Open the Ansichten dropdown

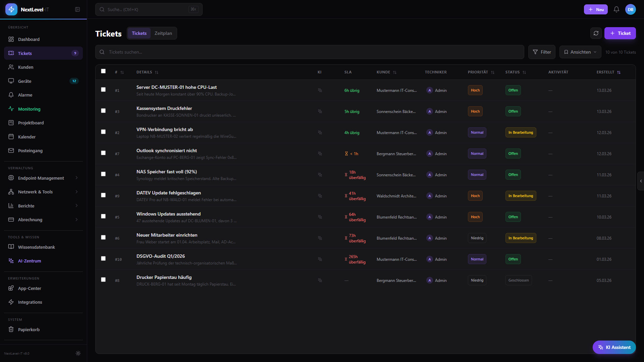tap(580, 52)
